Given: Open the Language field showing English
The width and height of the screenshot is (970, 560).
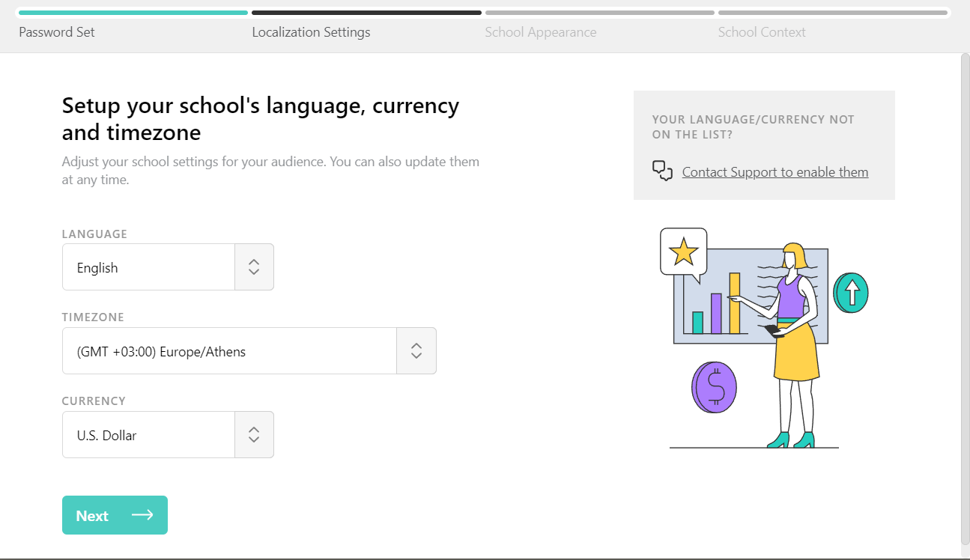Looking at the screenshot, I should coord(148,267).
